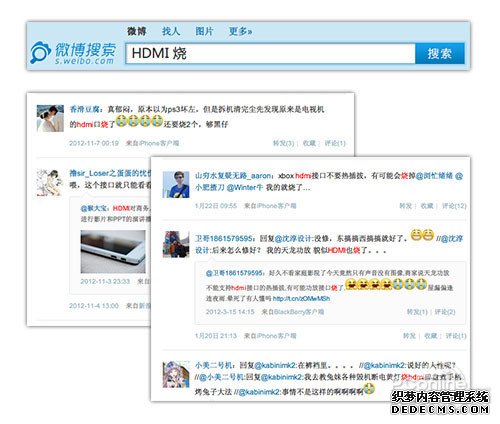
Task: Select the 微博 search tab
Action: (x=137, y=31)
